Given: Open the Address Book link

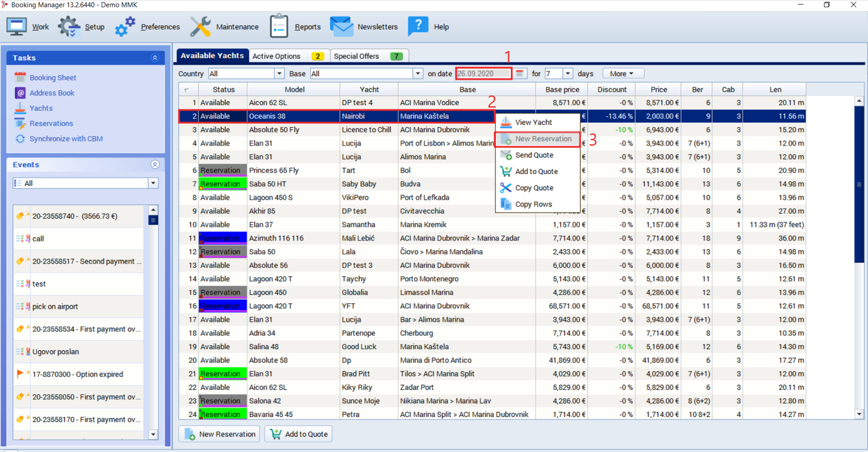Looking at the screenshot, I should point(52,93).
